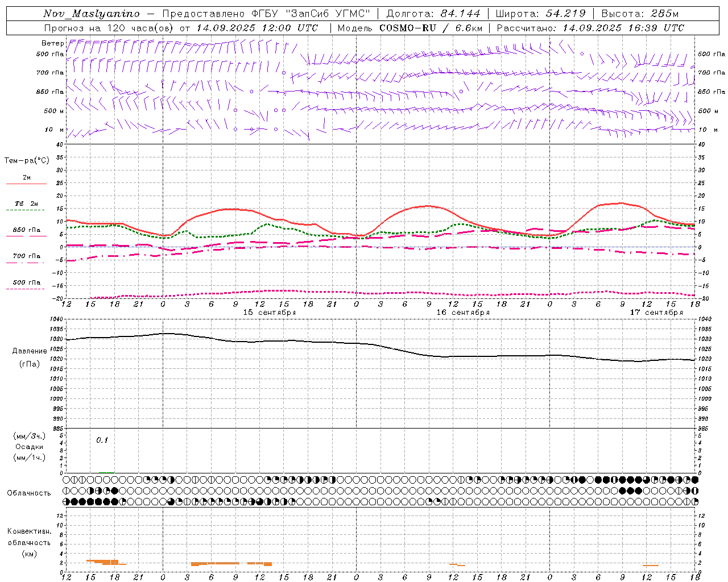Select the latitude value Широта: 54.219
The image size is (728, 582).
(541, 14)
